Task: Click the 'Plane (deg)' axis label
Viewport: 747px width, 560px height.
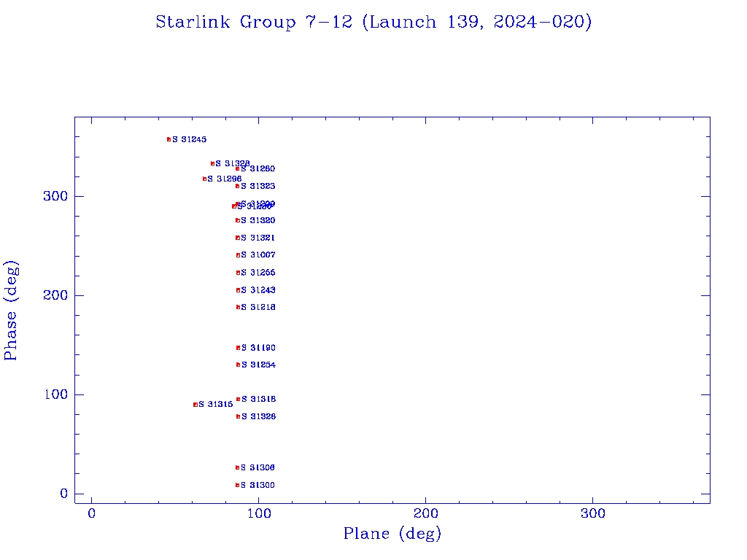Action: click(392, 534)
